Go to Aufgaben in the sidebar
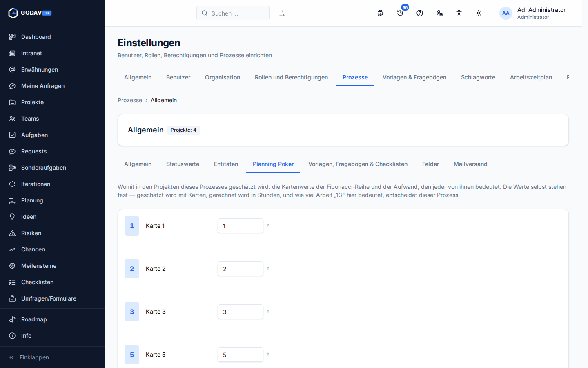Image resolution: width=588 pixels, height=368 pixels. coord(52,135)
